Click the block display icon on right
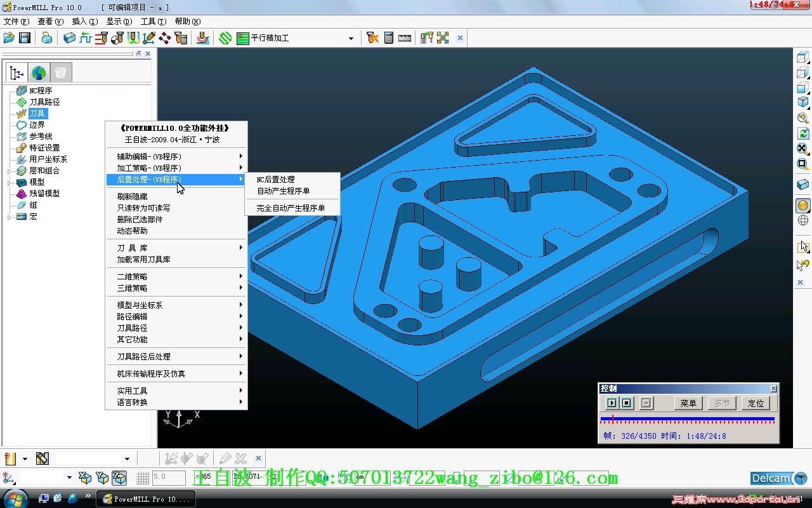Viewport: 812px width, 508px height. tap(803, 185)
